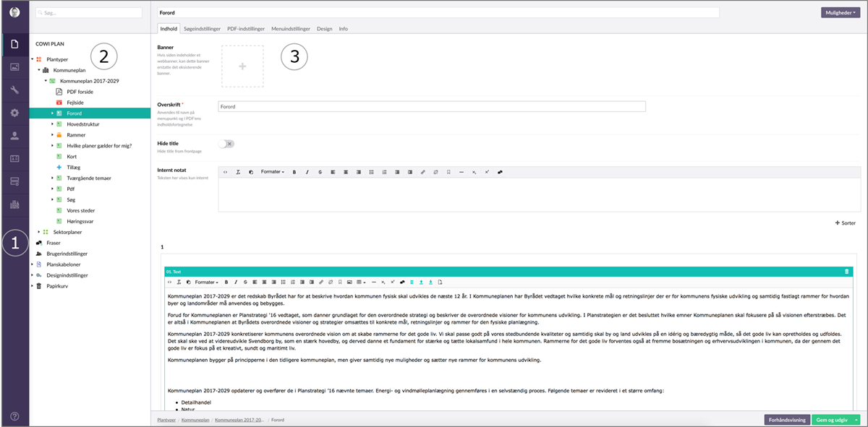Image resolution: width=868 pixels, height=427 pixels.
Task: Click the Banner add image placeholder
Action: [242, 66]
